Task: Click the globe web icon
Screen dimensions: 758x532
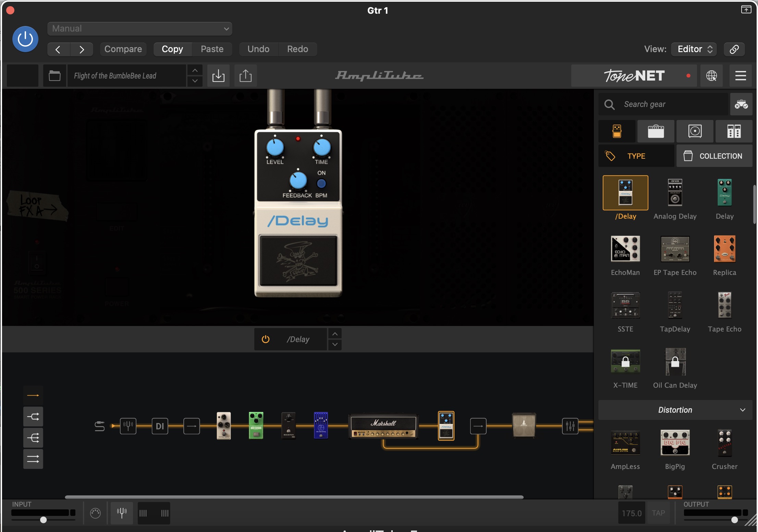Action: pyautogui.click(x=711, y=75)
